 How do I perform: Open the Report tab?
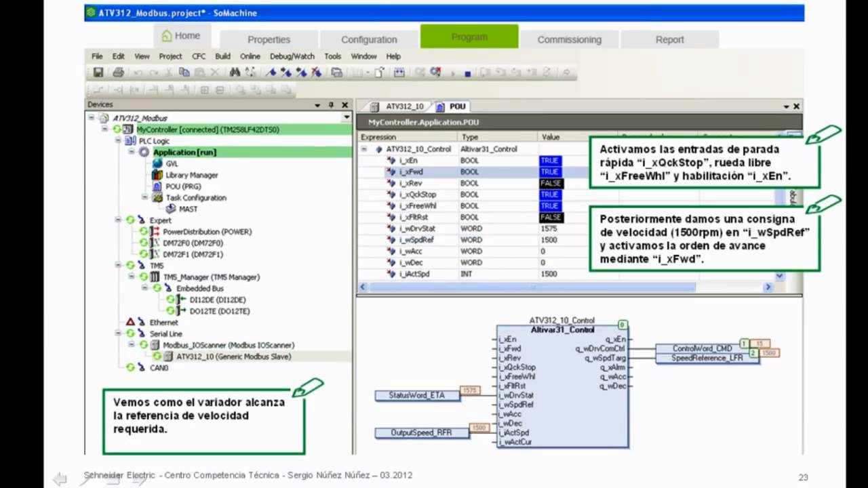(670, 39)
